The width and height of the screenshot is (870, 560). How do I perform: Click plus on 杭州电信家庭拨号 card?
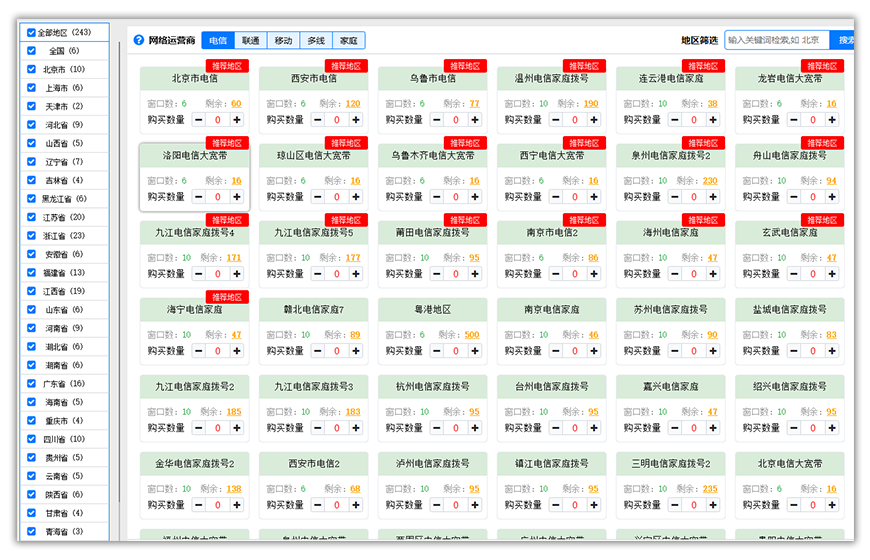tap(475, 428)
